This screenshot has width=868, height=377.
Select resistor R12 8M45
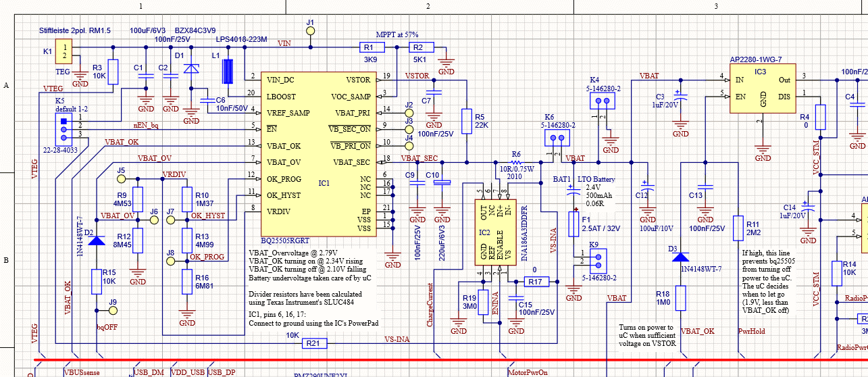pos(138,241)
